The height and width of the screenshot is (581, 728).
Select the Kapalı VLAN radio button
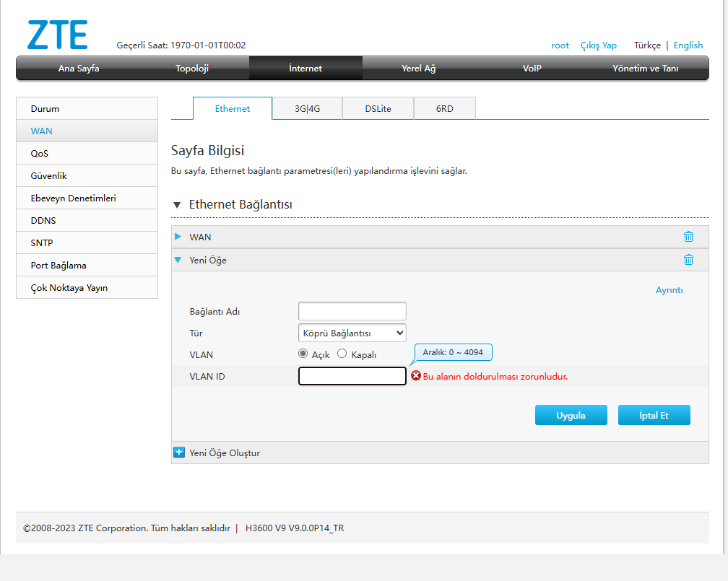pos(342,354)
